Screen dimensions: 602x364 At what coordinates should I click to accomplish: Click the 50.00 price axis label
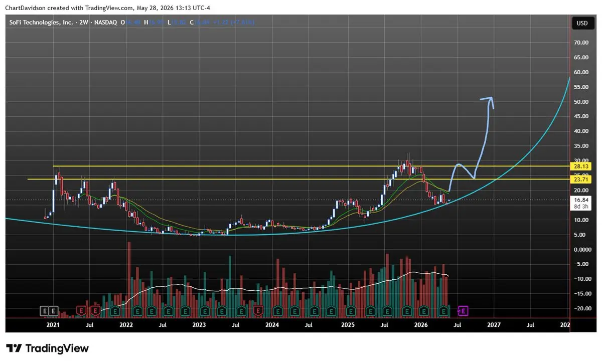point(582,102)
